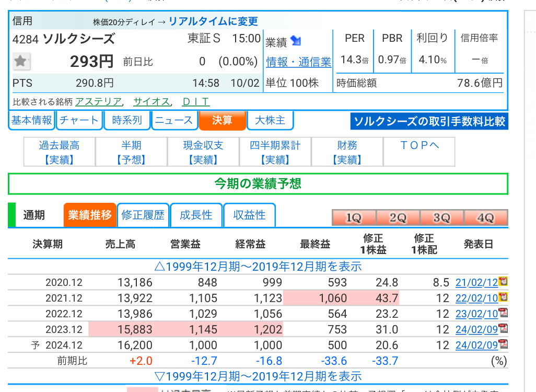Open document icon for 21/02/12 row
Viewport: 536px width, 392px height.
pos(503,281)
